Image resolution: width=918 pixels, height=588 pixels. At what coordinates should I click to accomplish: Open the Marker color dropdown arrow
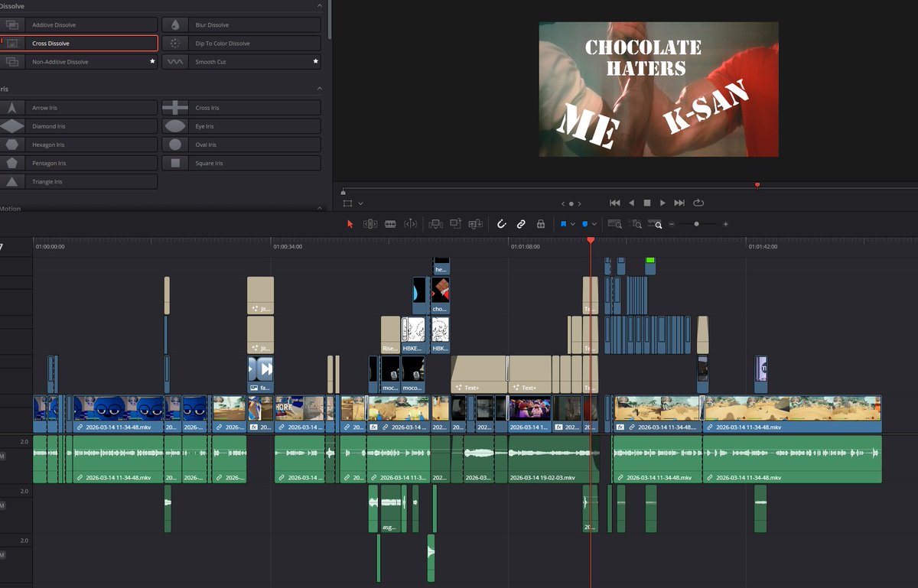pyautogui.click(x=594, y=225)
